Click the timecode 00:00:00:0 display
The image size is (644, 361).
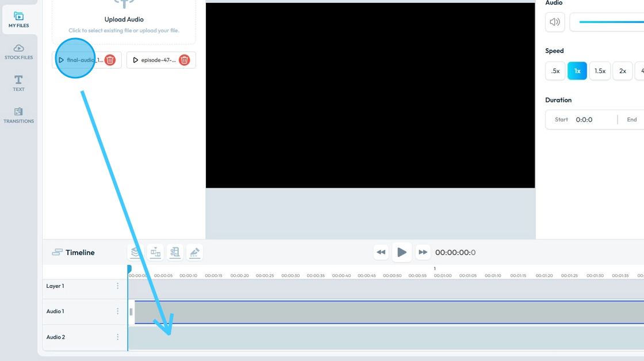tap(455, 252)
